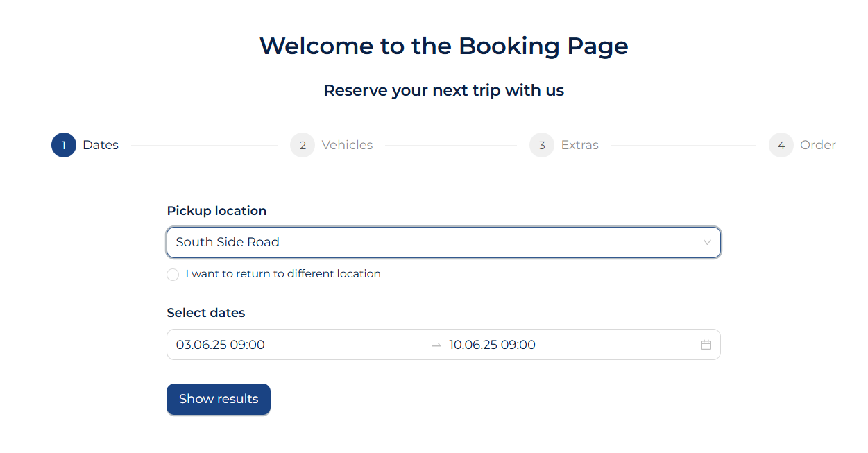This screenshot has width=868, height=453.
Task: Click step 3 circle icon
Action: (542, 146)
